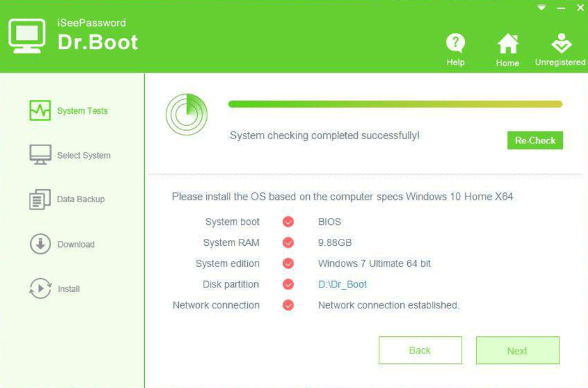Image resolution: width=588 pixels, height=388 pixels.
Task: Click the Help label text
Action: pos(455,62)
